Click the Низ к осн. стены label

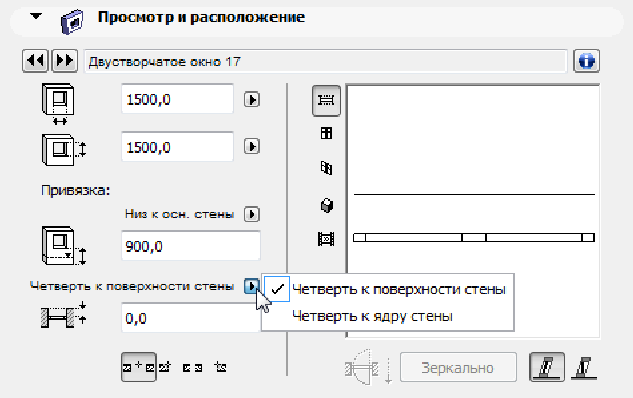click(179, 214)
